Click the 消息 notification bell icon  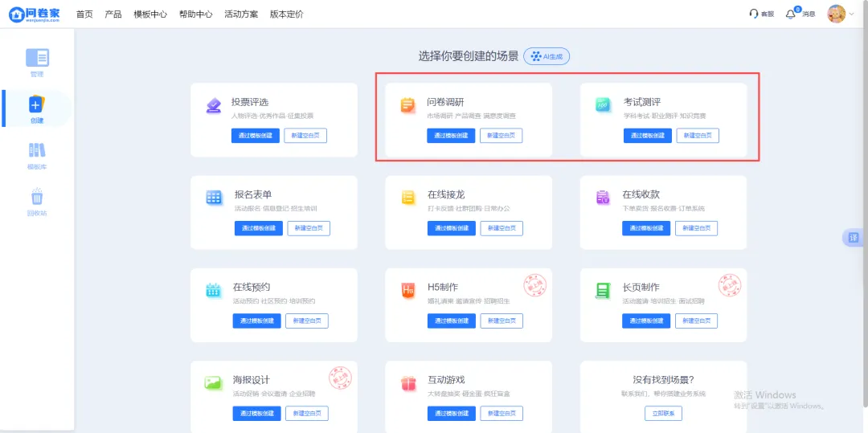pyautogui.click(x=791, y=14)
